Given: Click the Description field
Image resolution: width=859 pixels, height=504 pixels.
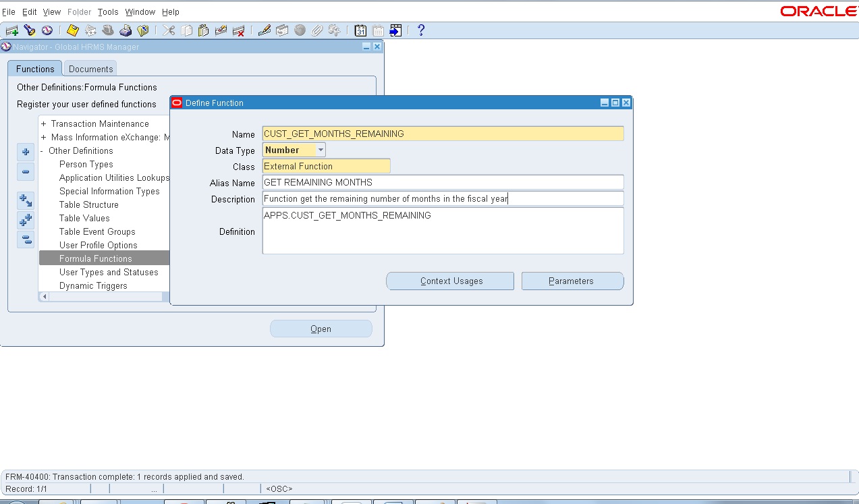Looking at the screenshot, I should [x=443, y=198].
